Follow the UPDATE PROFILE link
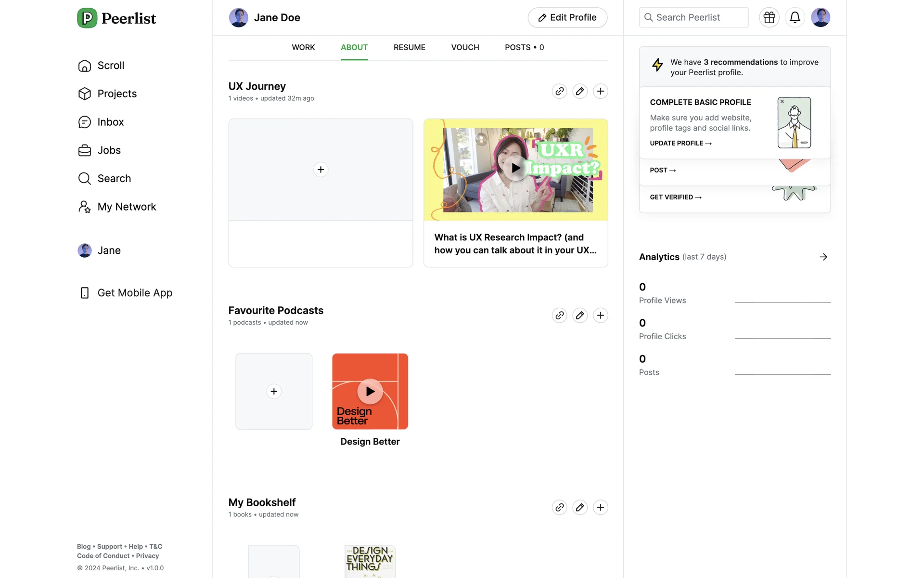This screenshot has height=578, width=924. pyautogui.click(x=680, y=143)
